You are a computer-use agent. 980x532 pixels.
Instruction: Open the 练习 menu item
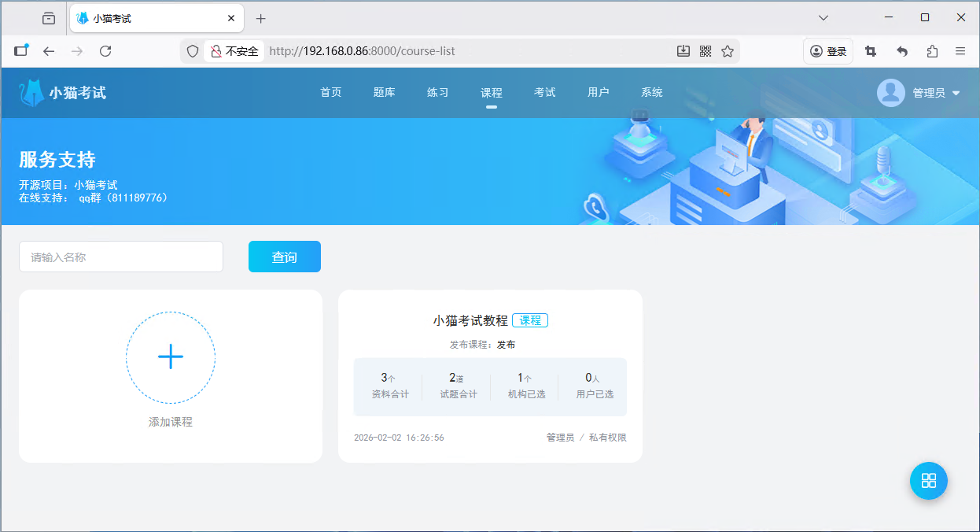pyautogui.click(x=438, y=93)
